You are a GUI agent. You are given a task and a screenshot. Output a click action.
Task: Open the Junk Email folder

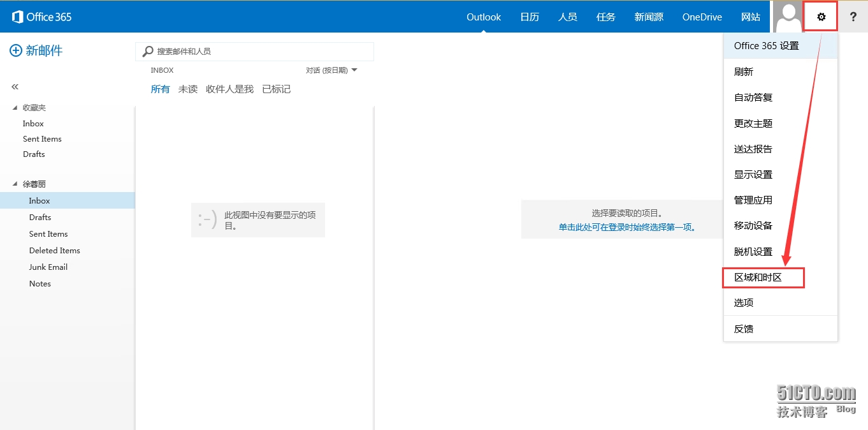[x=48, y=267]
